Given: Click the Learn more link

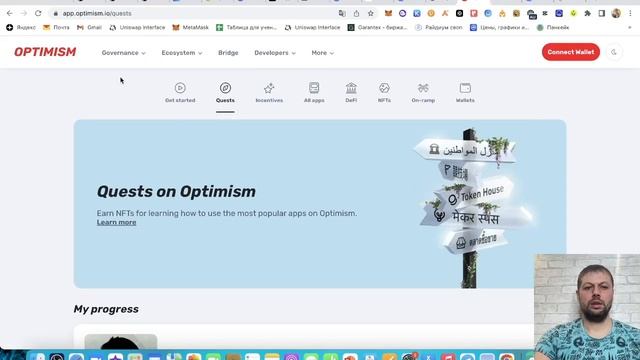Looking at the screenshot, I should point(116,222).
